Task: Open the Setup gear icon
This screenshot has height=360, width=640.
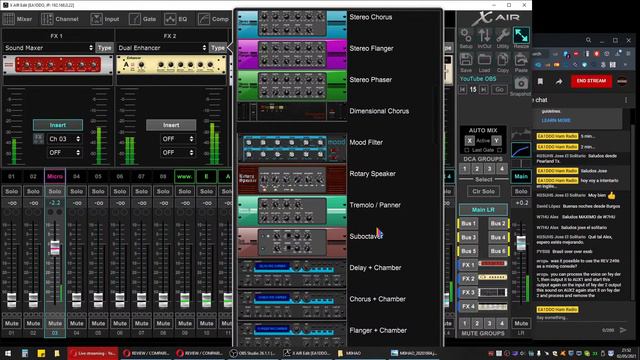Action: point(466,36)
